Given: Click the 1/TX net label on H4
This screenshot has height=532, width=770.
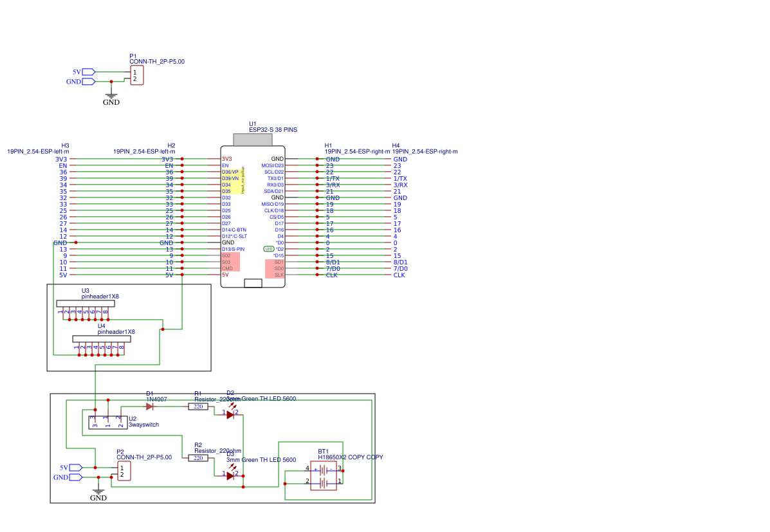Looking at the screenshot, I should [400, 179].
